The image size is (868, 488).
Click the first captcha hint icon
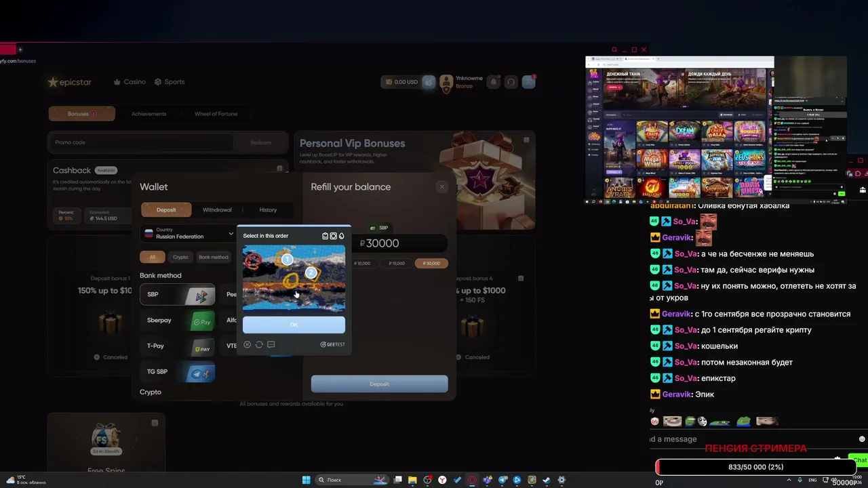(x=325, y=236)
